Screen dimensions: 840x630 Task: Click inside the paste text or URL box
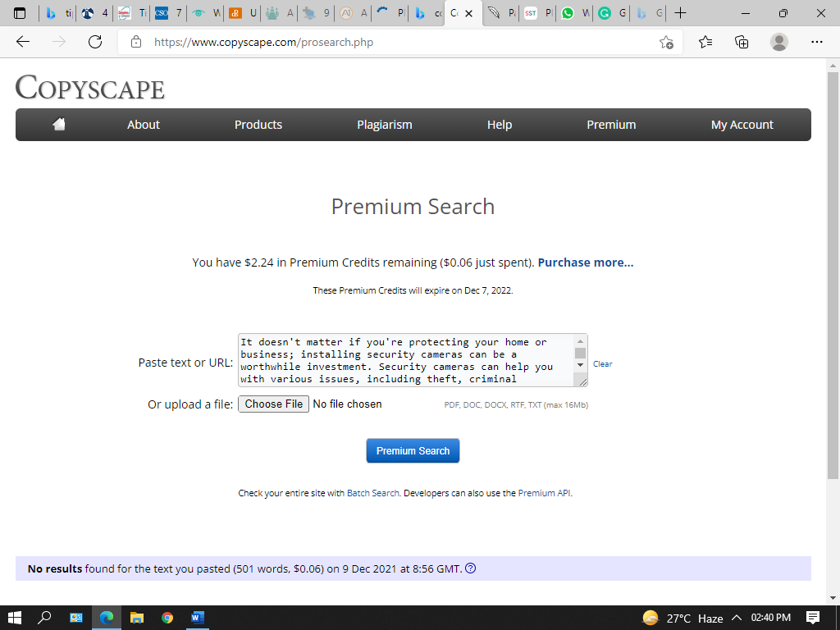(406, 360)
